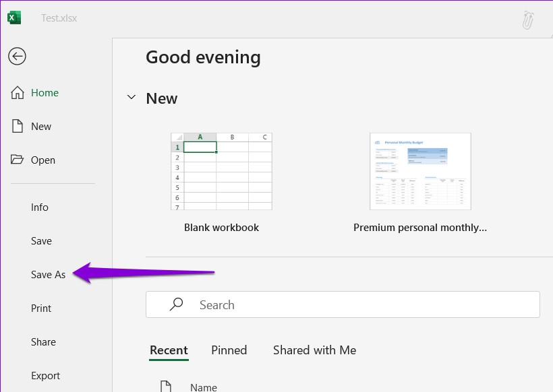
Task: Click the Blank workbook label
Action: (x=221, y=228)
